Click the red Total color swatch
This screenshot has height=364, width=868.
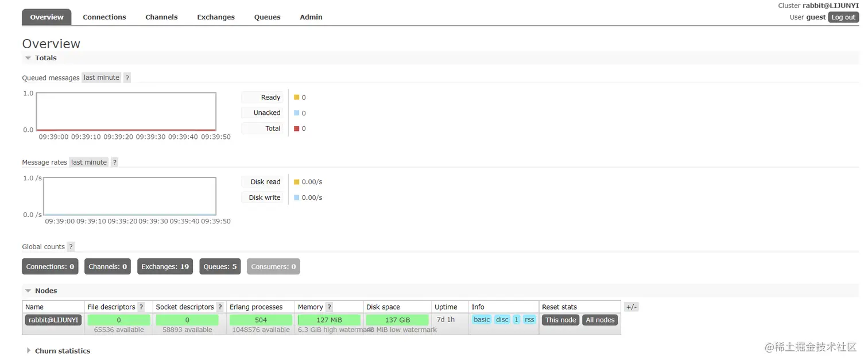coord(297,129)
